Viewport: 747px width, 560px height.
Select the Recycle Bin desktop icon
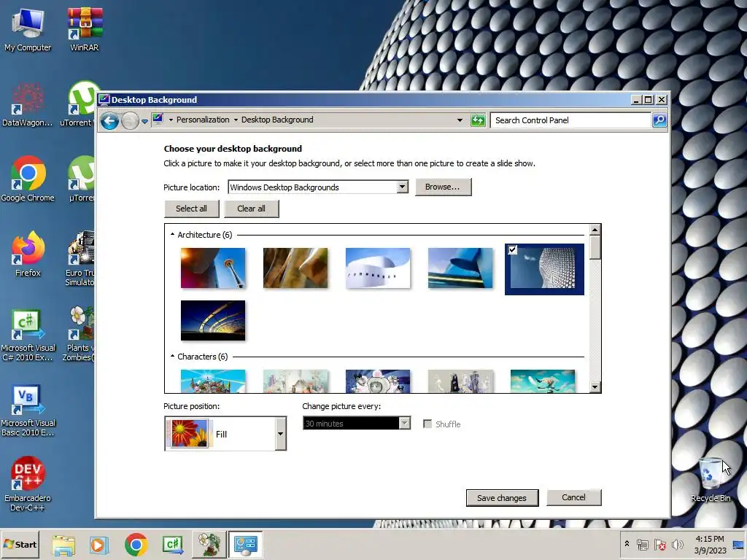711,480
